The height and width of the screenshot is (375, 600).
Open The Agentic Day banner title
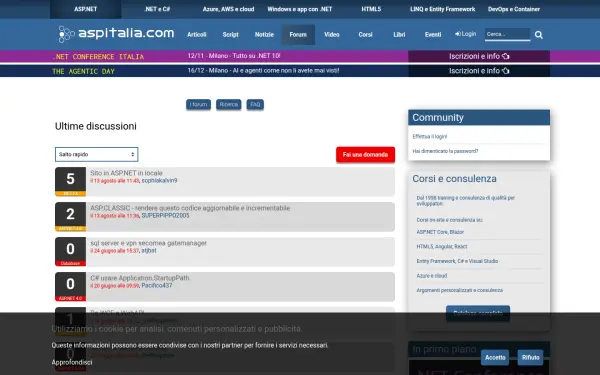tap(83, 71)
